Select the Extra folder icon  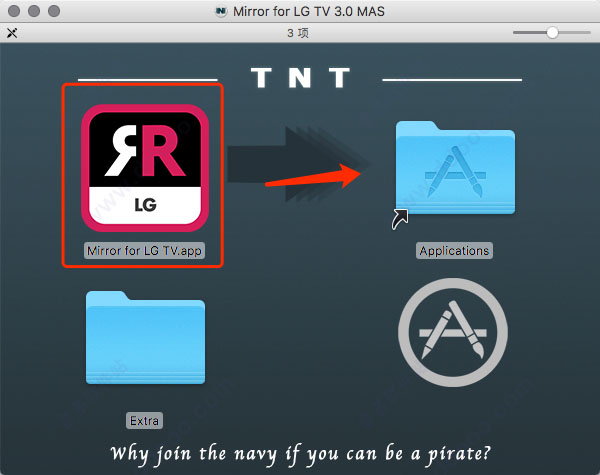coord(145,337)
